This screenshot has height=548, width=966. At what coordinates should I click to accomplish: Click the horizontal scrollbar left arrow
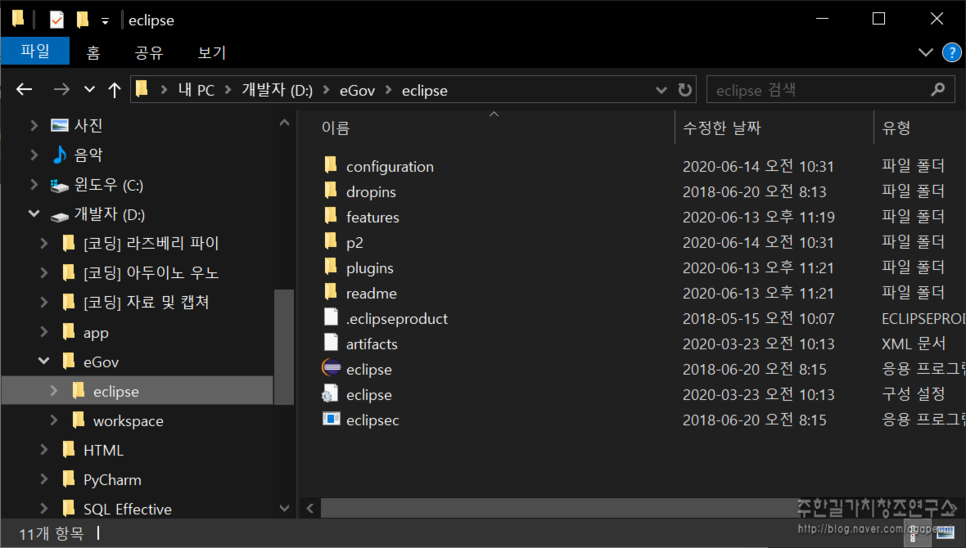click(x=310, y=509)
